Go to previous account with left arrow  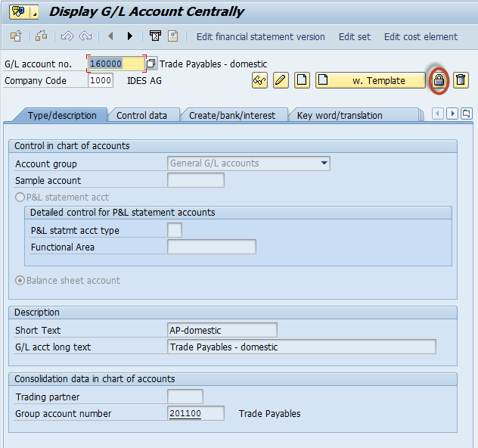pos(110,36)
